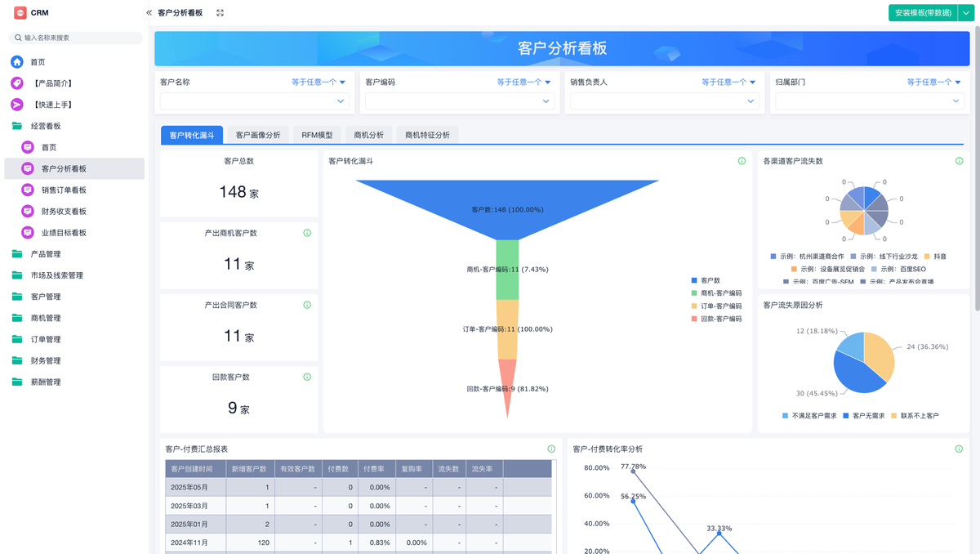Toggle 客户数 legend in funnel chart
This screenshot has height=554, width=980.
coord(706,280)
